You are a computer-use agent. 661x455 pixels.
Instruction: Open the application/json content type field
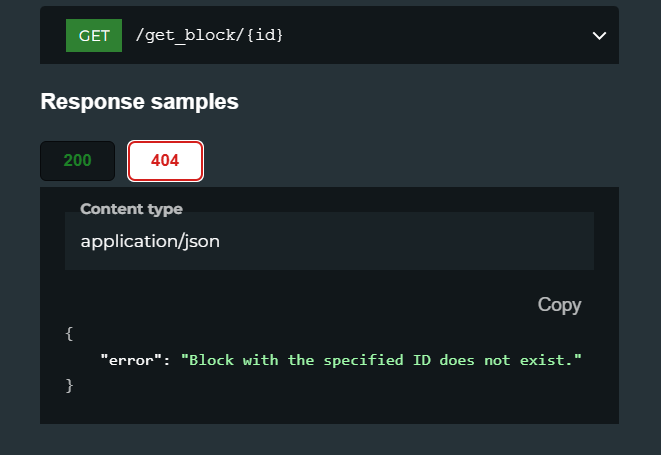click(x=329, y=241)
